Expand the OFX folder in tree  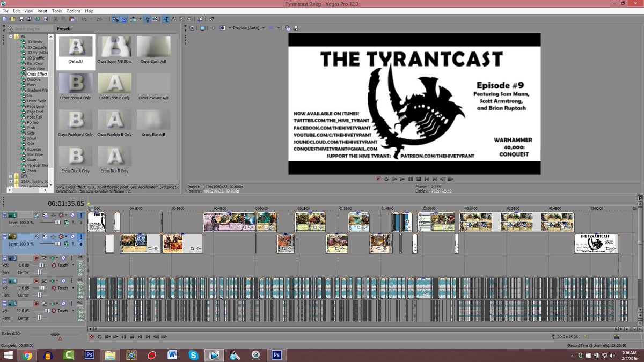[x=11, y=176]
